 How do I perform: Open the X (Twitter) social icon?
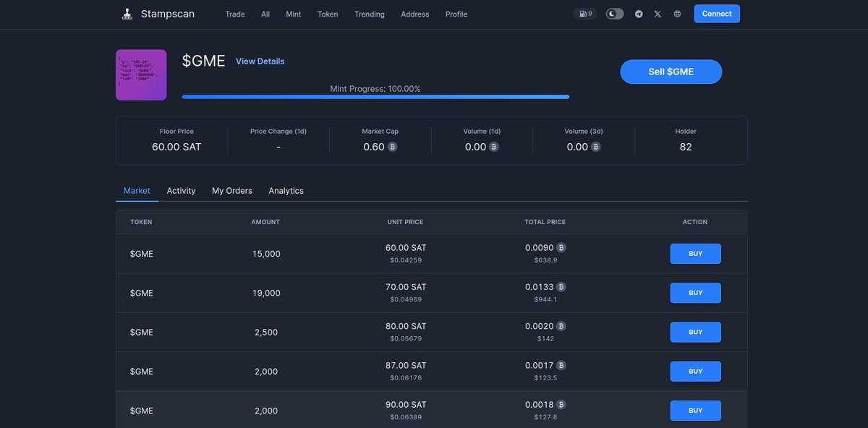coord(658,13)
